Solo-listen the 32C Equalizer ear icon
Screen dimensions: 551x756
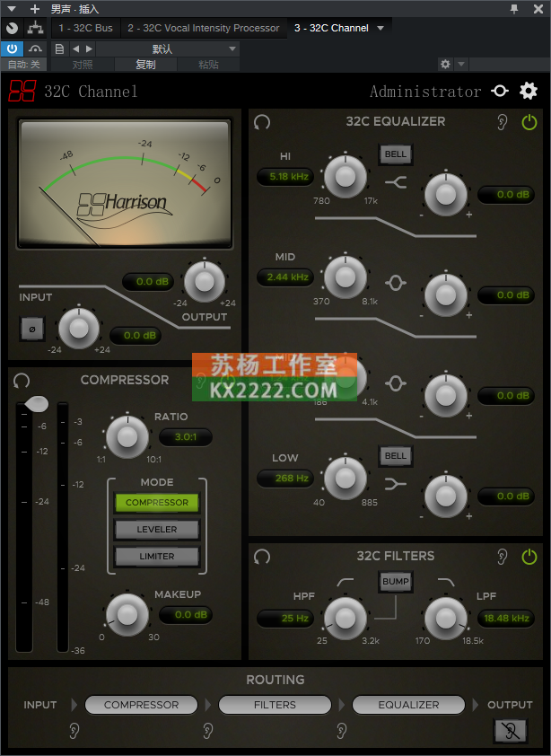(x=502, y=122)
